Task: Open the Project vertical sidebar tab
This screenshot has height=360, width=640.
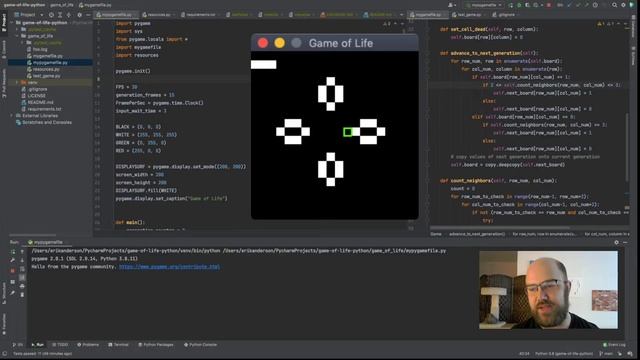Action: [4, 22]
